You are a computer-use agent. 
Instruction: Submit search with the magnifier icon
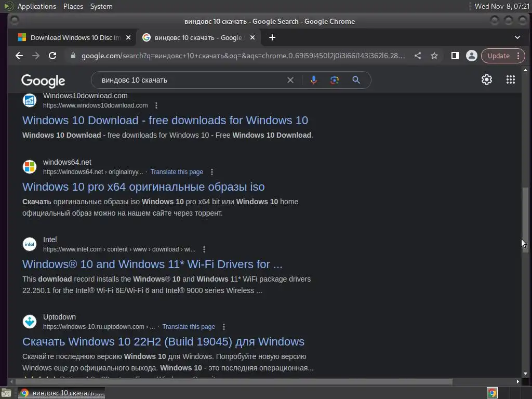pyautogui.click(x=356, y=80)
